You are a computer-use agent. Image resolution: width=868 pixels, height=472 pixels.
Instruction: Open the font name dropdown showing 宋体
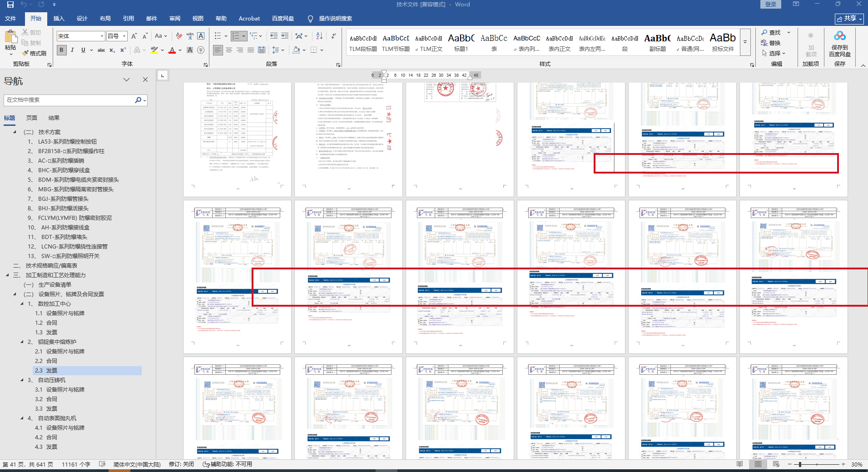pyautogui.click(x=102, y=36)
